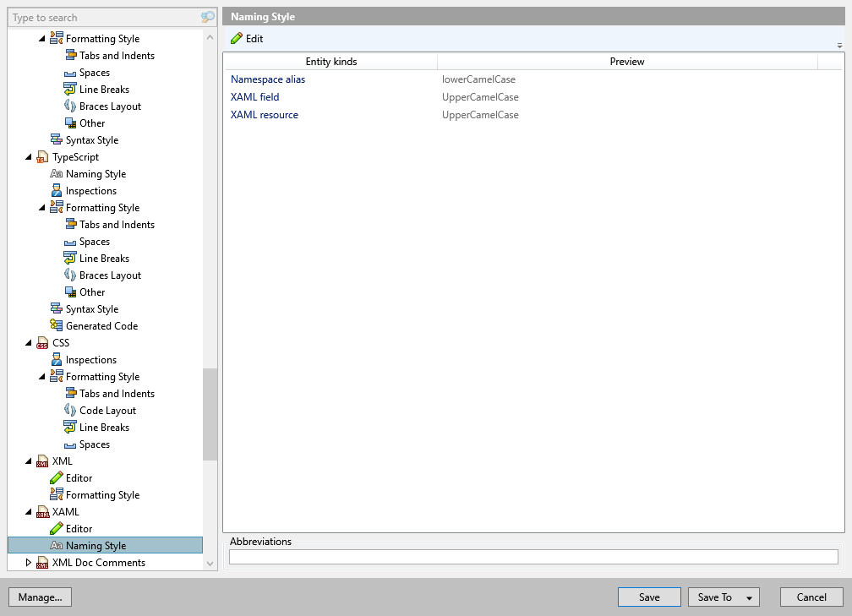Collapse the TypeScript tree node
Image resolution: width=852 pixels, height=616 pixels.
29,156
